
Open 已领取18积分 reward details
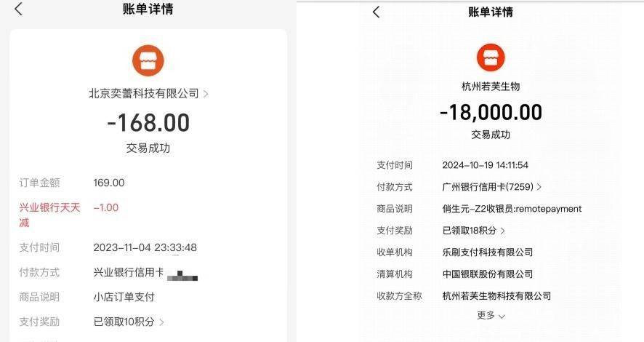[x=470, y=231]
